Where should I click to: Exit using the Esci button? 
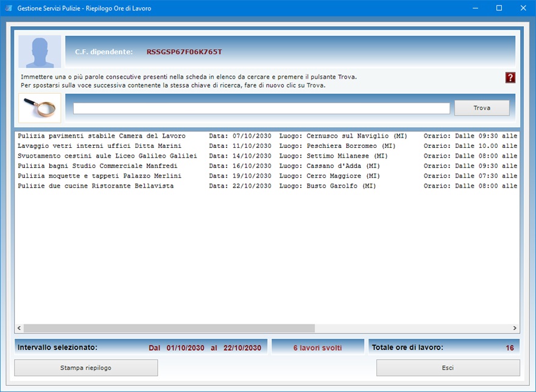click(448, 368)
